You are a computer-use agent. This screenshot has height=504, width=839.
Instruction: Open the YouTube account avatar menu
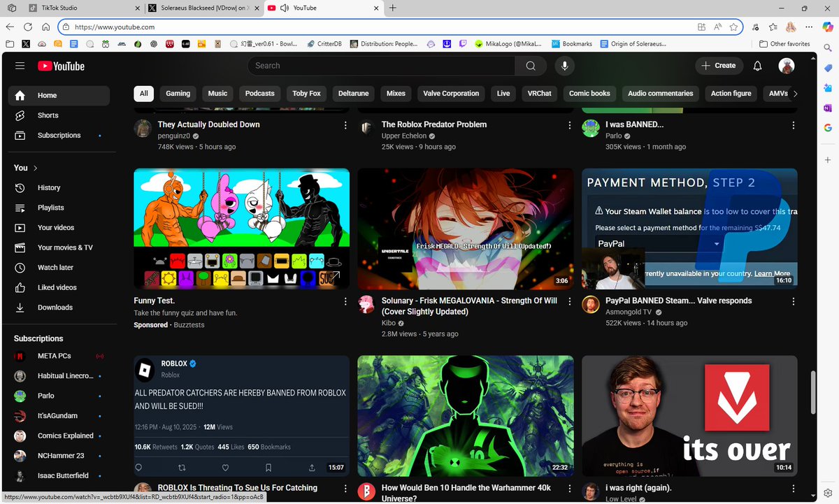point(787,66)
